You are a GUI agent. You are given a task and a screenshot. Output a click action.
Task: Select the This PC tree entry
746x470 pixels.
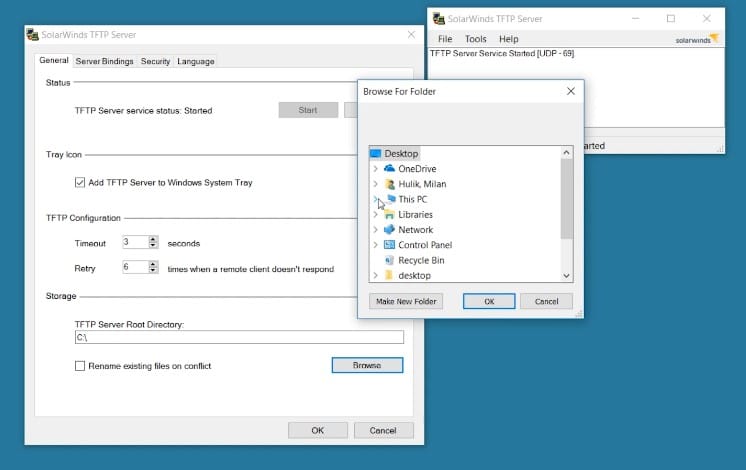pos(412,199)
